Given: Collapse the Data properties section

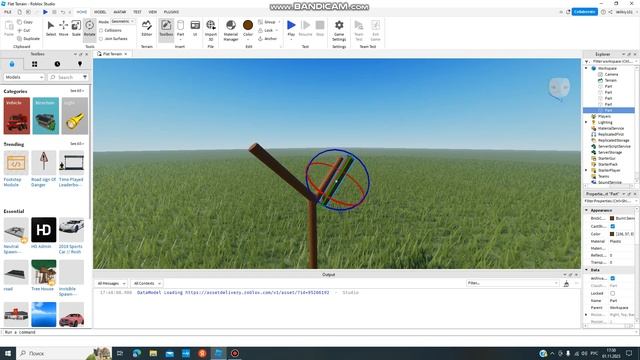Looking at the screenshot, I should tap(587, 270).
